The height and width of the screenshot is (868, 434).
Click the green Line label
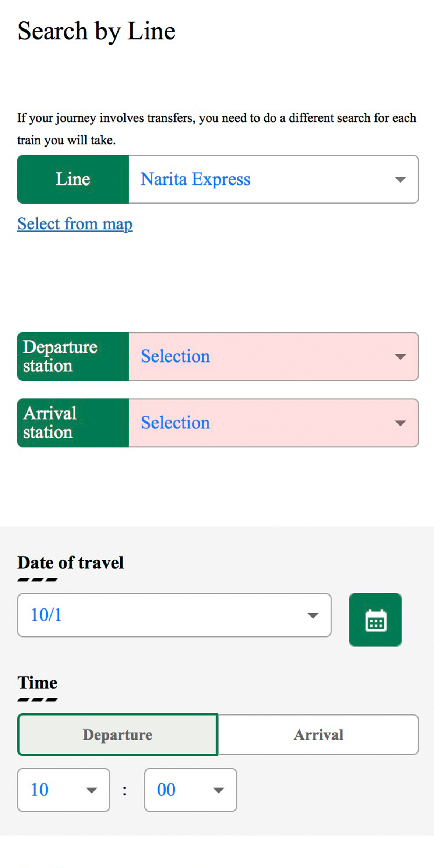pyautogui.click(x=73, y=180)
